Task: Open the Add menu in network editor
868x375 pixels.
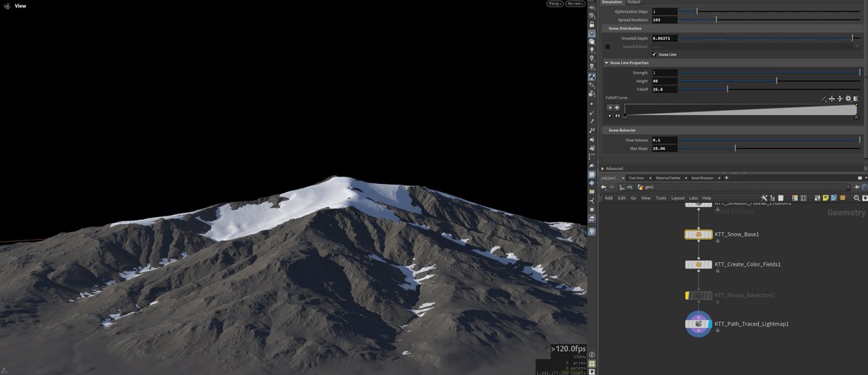Action: coord(609,198)
